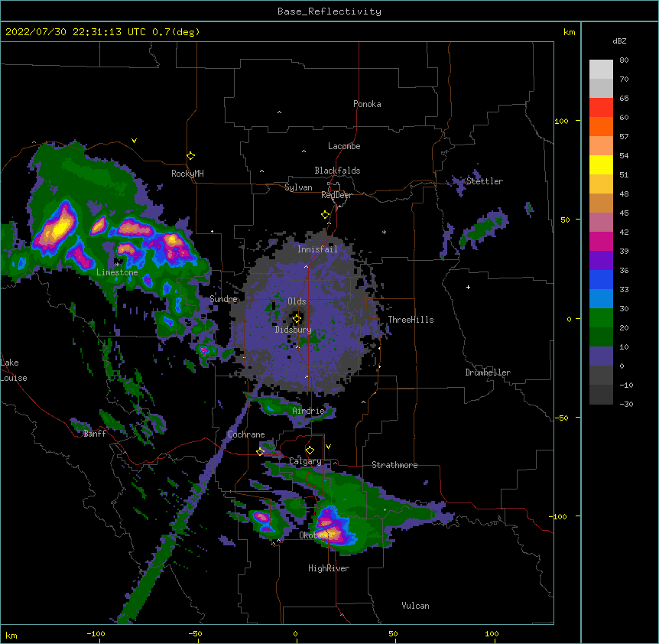The width and height of the screenshot is (659, 644).
Task: Select the Didsbury label
Action: (x=293, y=330)
